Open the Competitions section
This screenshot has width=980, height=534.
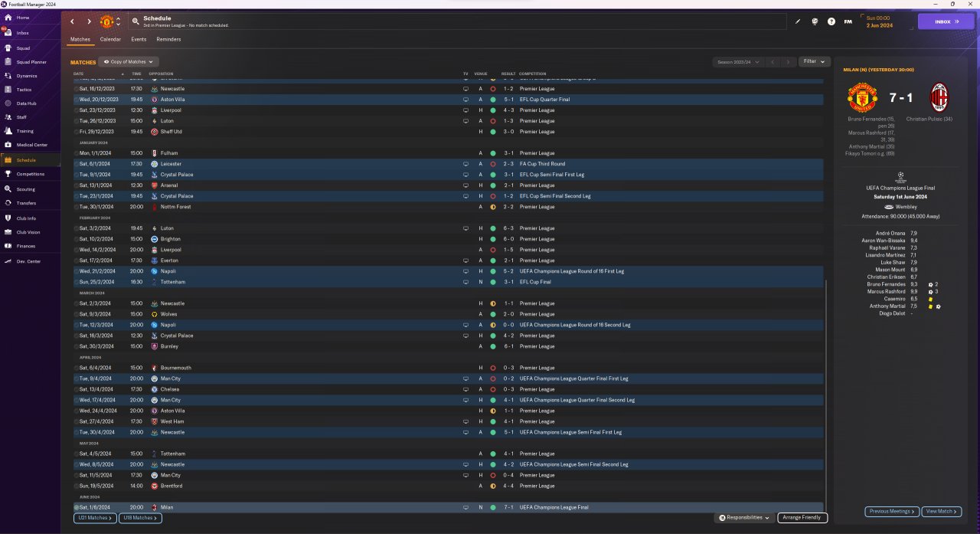[x=31, y=174]
